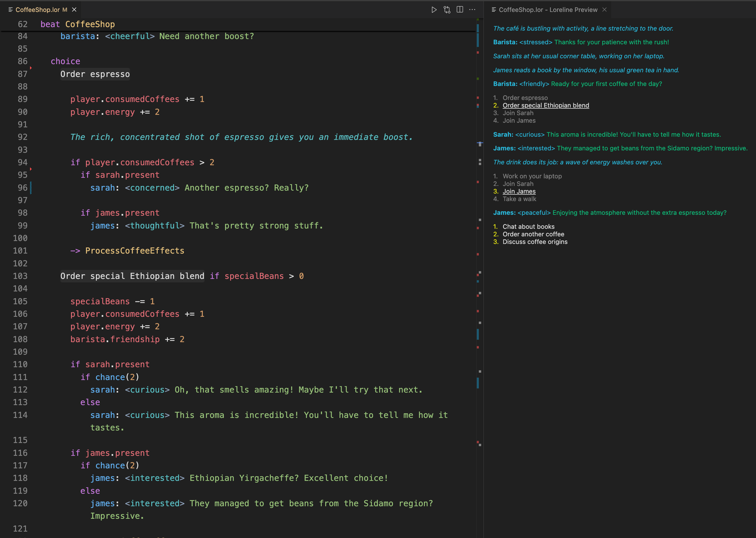
Task: Follow the underlined Order special Ethiopian blend choice
Action: (546, 105)
